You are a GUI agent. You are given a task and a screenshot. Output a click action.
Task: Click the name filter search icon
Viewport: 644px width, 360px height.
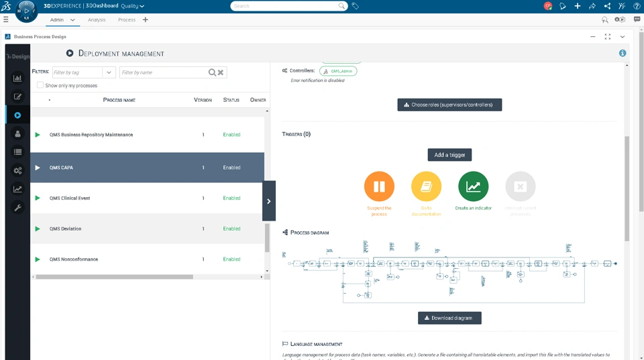tap(212, 72)
